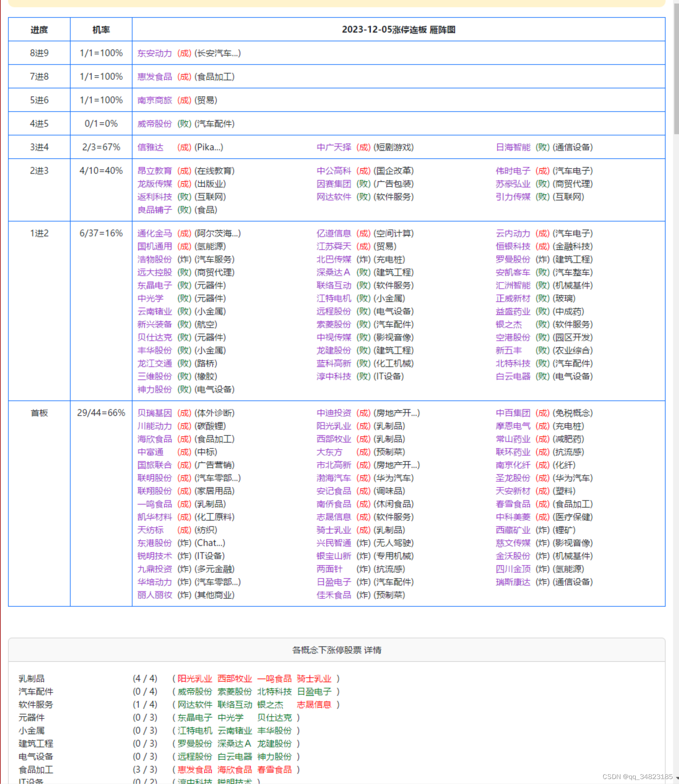Image resolution: width=679 pixels, height=784 pixels.
Task: Click the 中迪投资 stock link
Action: click(334, 413)
